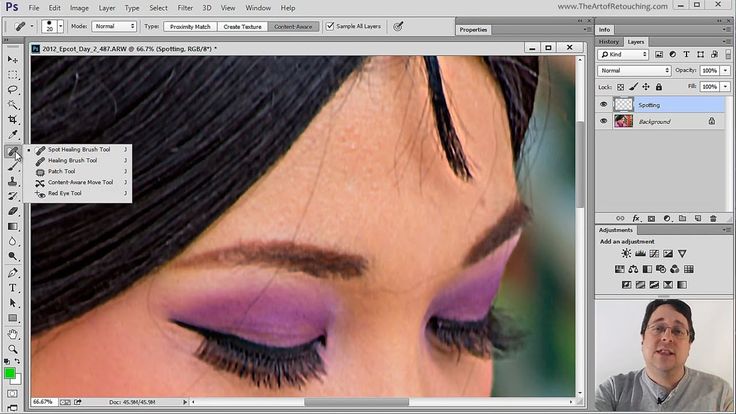Select the Gradient tool
Viewport: 736px width, 414px height.
tap(13, 226)
